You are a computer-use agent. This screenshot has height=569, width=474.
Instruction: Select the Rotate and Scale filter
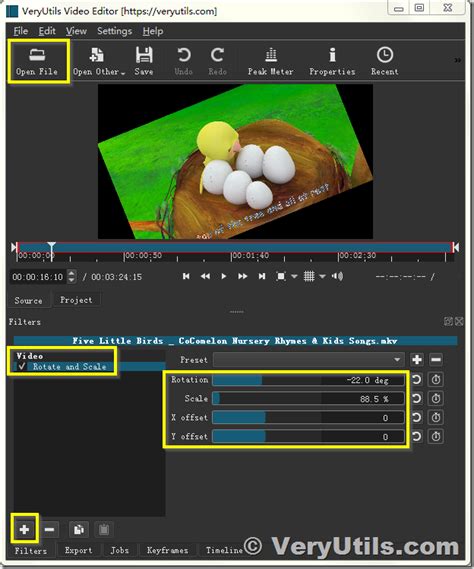(89, 367)
